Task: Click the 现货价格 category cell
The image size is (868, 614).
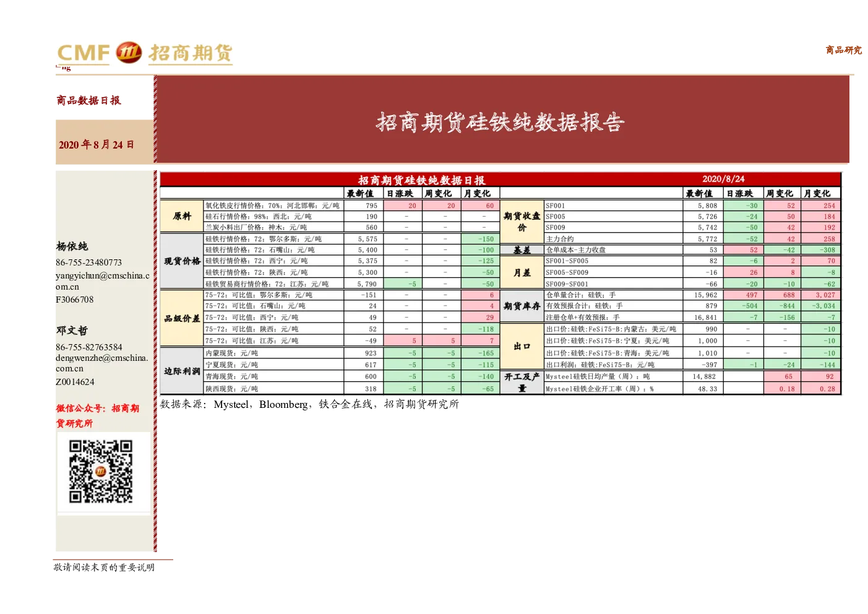Action: 182,261
